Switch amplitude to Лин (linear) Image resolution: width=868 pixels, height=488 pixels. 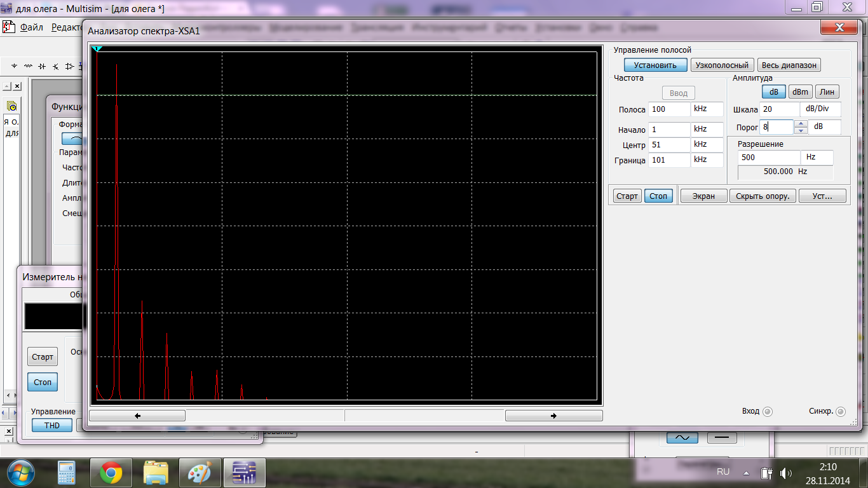click(x=827, y=92)
